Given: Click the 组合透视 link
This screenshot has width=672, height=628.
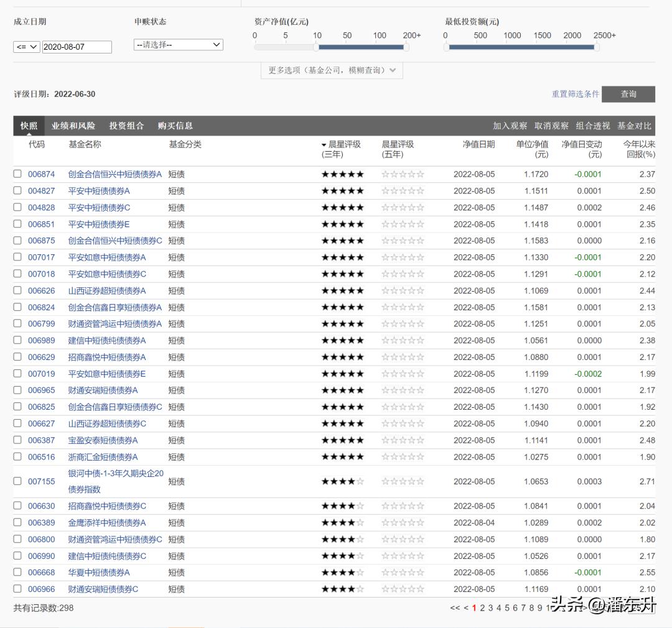Looking at the screenshot, I should coord(592,124).
